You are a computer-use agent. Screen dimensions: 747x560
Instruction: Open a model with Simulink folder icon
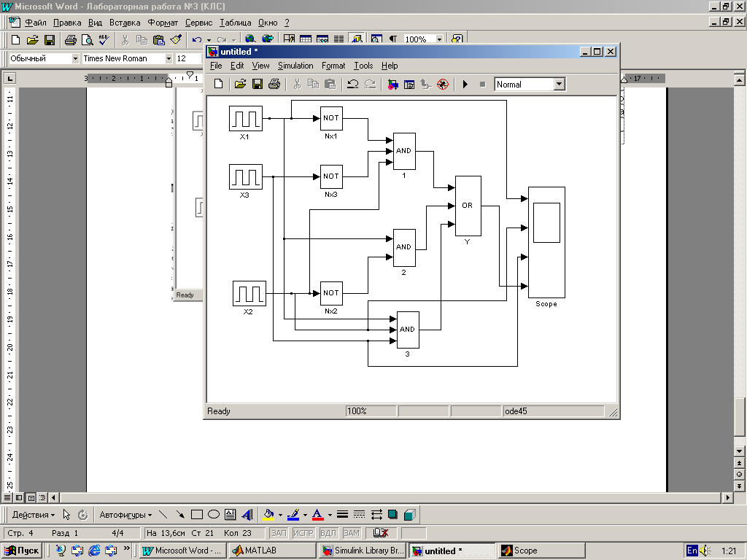tap(240, 85)
